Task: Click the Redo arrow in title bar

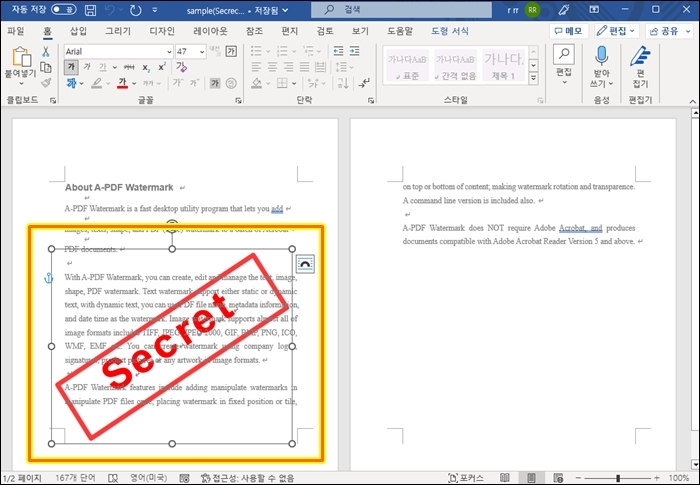Action: (135, 10)
